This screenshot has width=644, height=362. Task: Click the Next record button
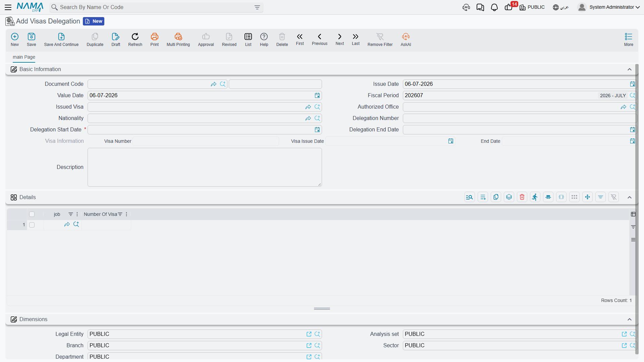(x=339, y=39)
